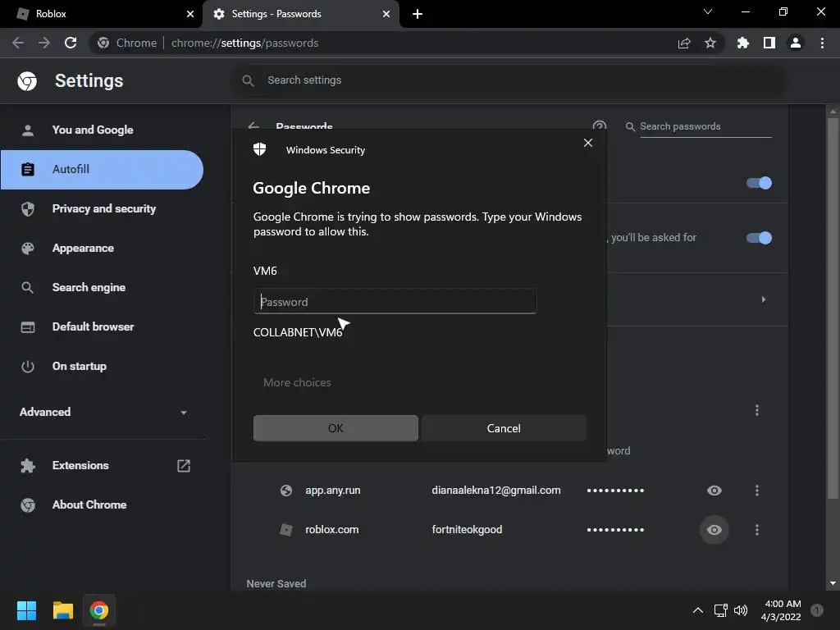The image size is (840, 630).
Task: Click the settings page scrollbar thumb
Action: [833, 308]
